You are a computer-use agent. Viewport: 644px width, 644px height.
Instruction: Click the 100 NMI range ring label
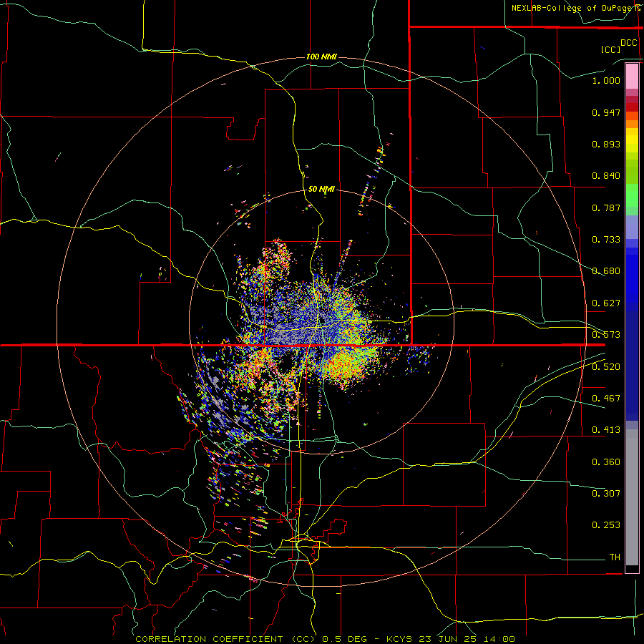pyautogui.click(x=321, y=57)
